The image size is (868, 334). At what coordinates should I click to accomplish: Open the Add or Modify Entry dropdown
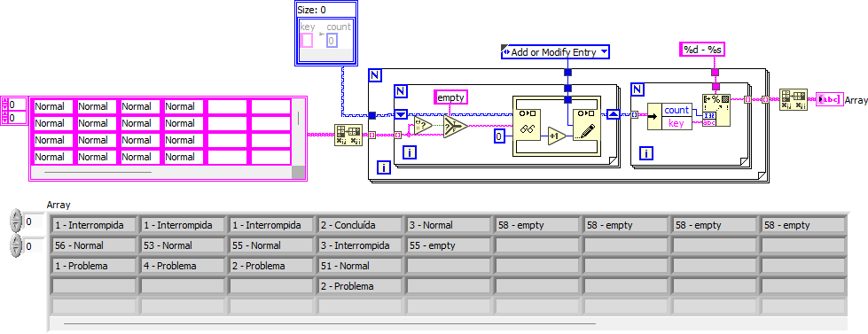[555, 52]
